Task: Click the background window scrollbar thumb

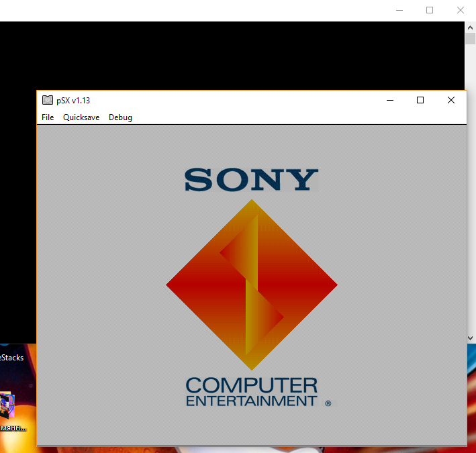Action: pos(470,39)
